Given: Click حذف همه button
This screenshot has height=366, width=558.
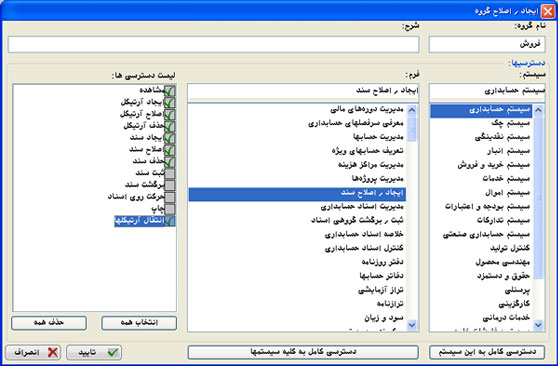Looking at the screenshot, I should (49, 323).
